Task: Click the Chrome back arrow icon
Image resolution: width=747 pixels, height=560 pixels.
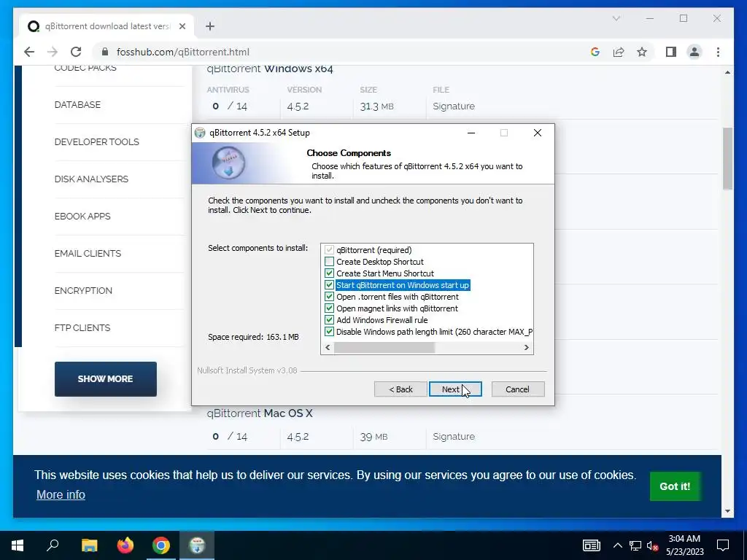Action: 29,52
